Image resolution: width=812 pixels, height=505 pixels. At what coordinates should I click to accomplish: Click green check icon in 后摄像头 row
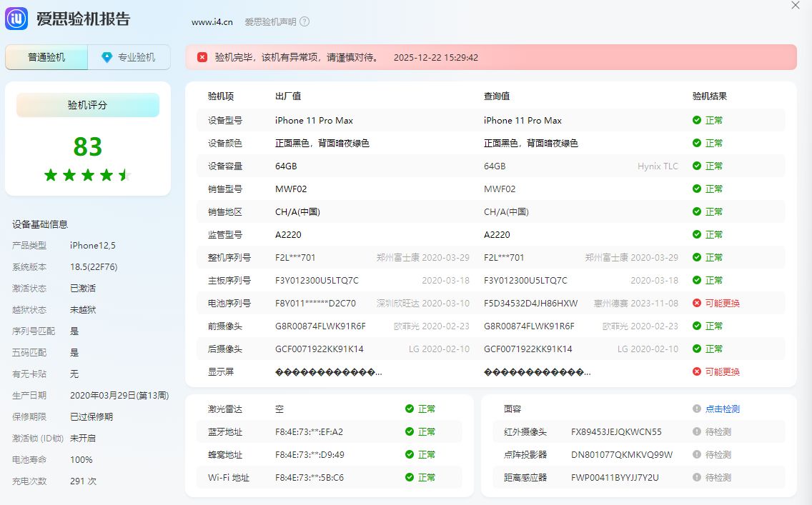[696, 349]
